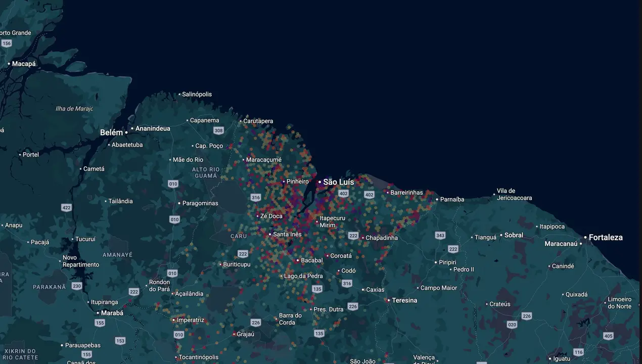The height and width of the screenshot is (364, 642).
Task: Click Chapadinha on the map
Action: click(x=382, y=238)
